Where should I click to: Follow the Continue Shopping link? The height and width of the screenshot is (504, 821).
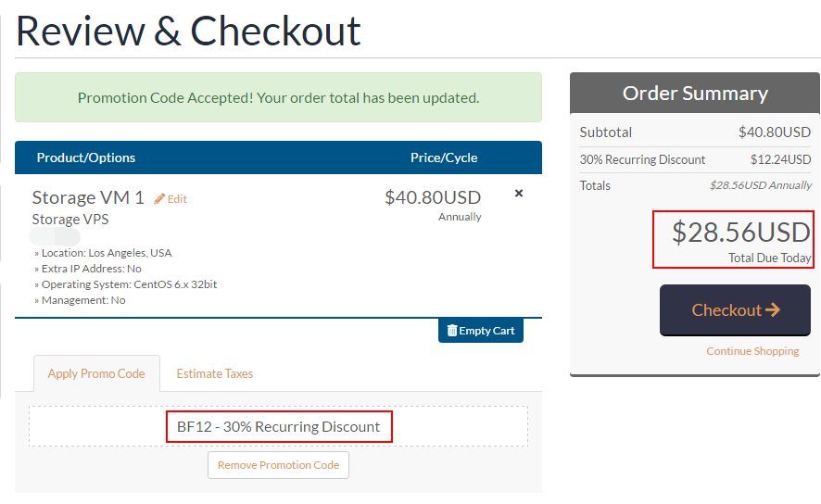click(752, 350)
